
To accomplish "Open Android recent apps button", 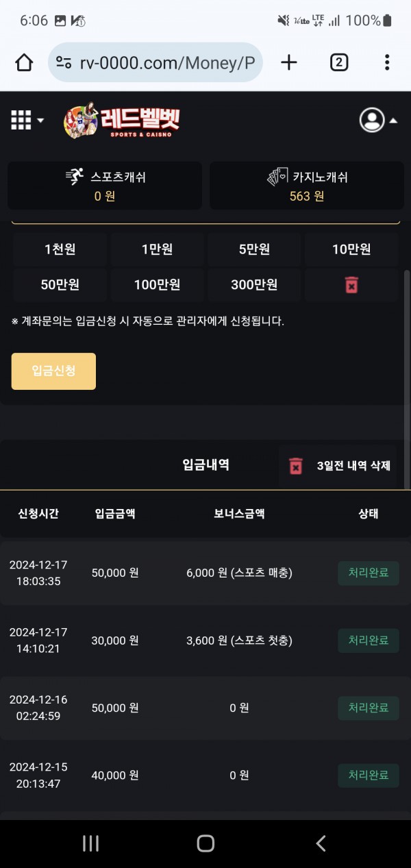I will click(90, 843).
